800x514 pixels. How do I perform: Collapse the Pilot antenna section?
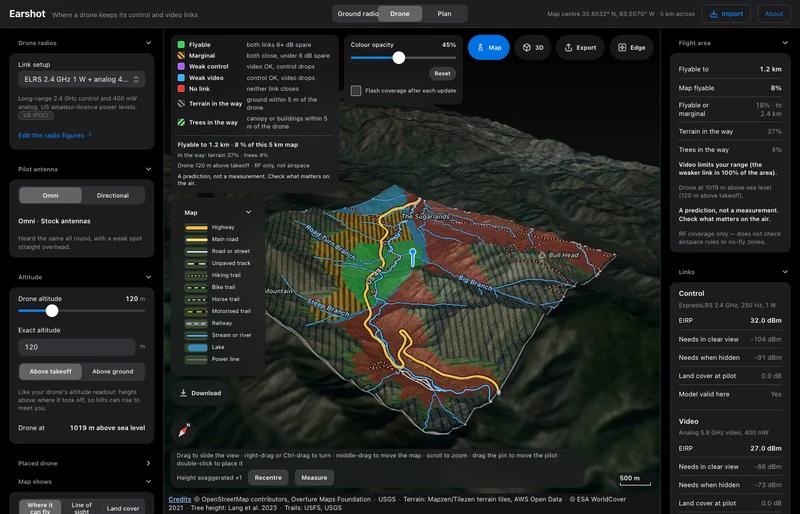pos(148,169)
